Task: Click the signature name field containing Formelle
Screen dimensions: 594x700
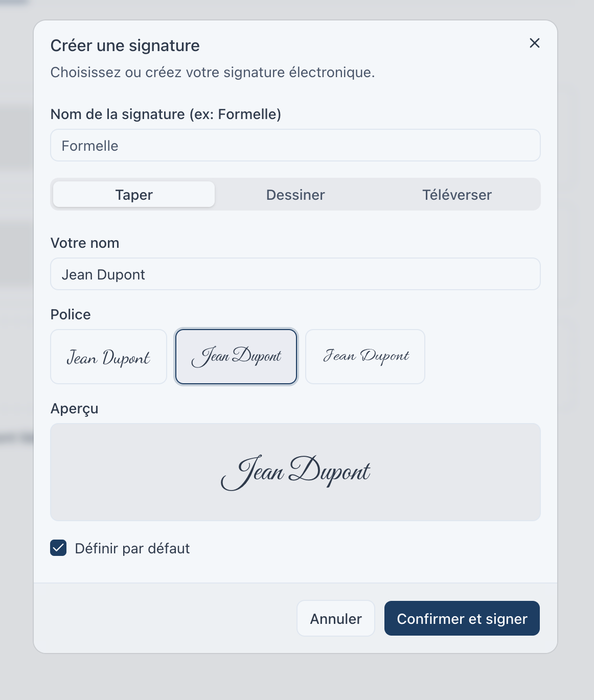Action: (295, 146)
